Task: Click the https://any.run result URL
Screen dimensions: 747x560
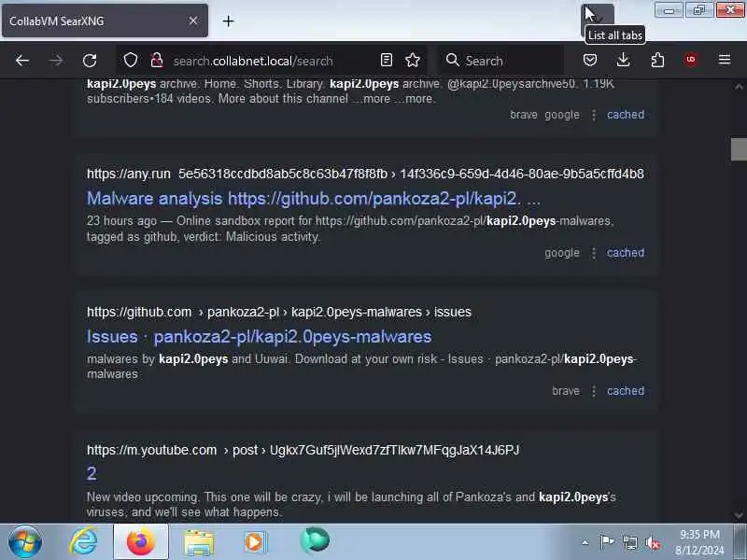Action: 365,174
